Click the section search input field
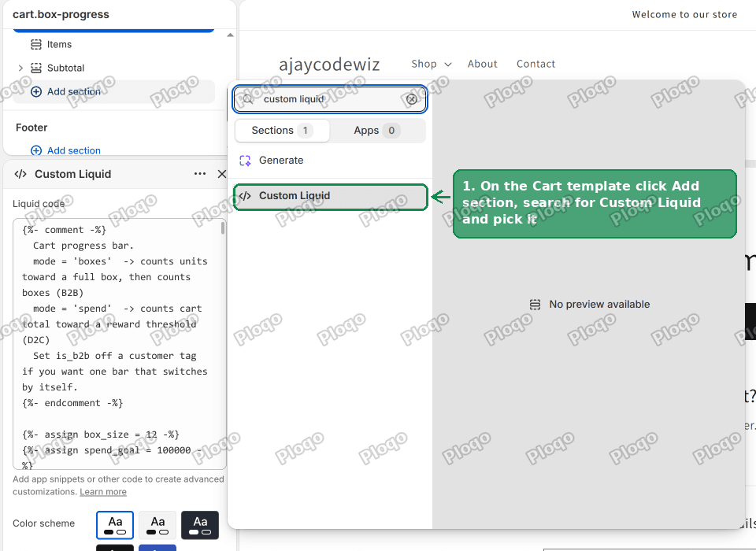 point(330,99)
